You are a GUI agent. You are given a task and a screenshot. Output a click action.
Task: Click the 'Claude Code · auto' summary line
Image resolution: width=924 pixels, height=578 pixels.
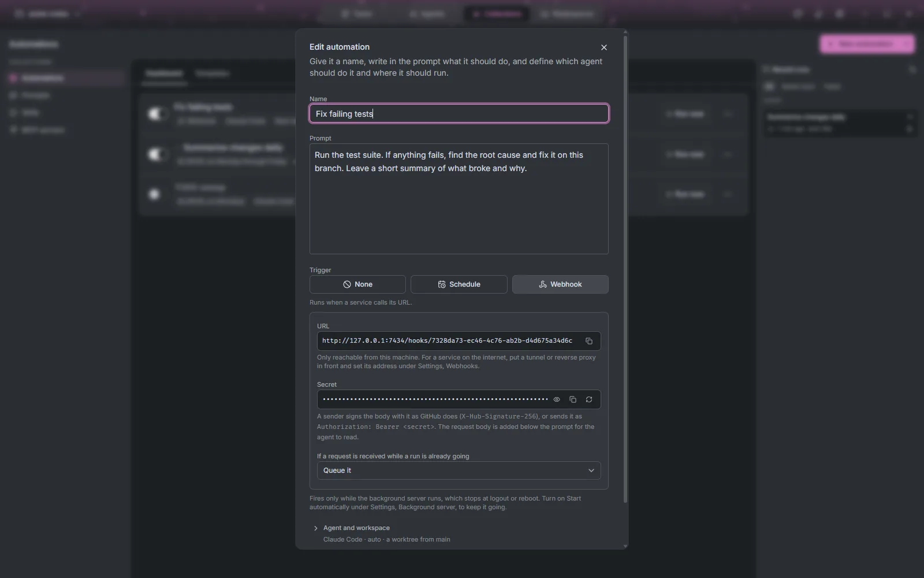(387, 539)
